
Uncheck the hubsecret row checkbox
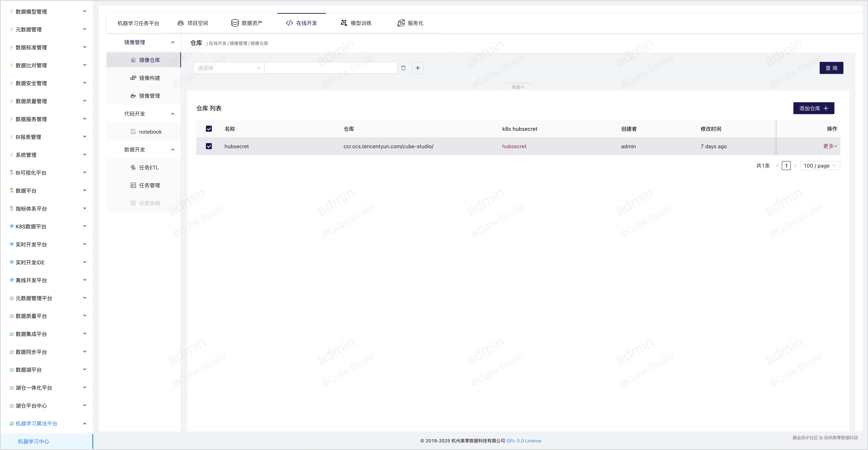(x=209, y=146)
